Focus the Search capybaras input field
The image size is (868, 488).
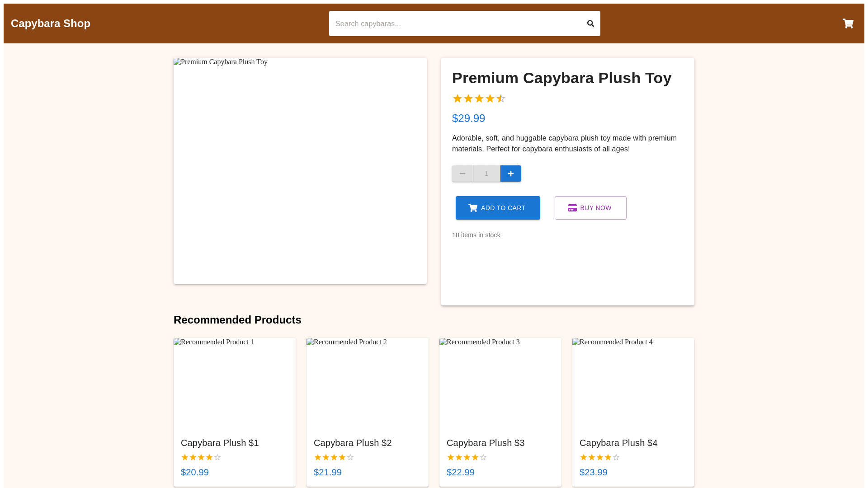(x=454, y=23)
